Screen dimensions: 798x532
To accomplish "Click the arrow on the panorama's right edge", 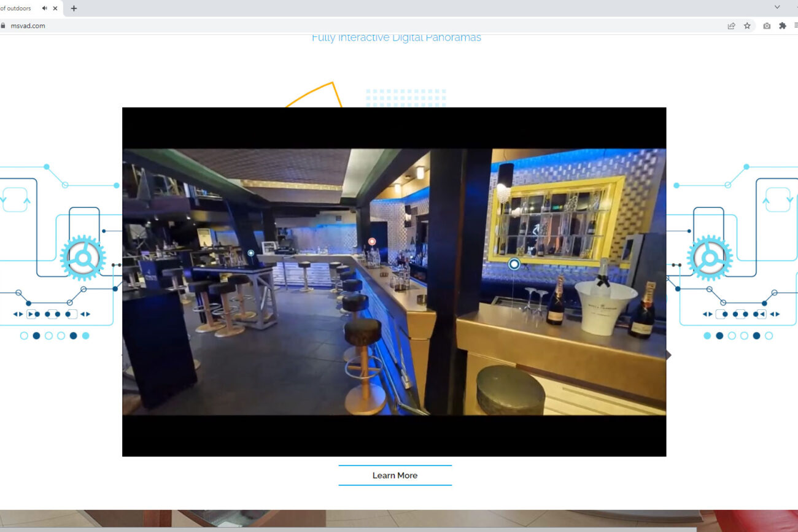I will [x=668, y=355].
